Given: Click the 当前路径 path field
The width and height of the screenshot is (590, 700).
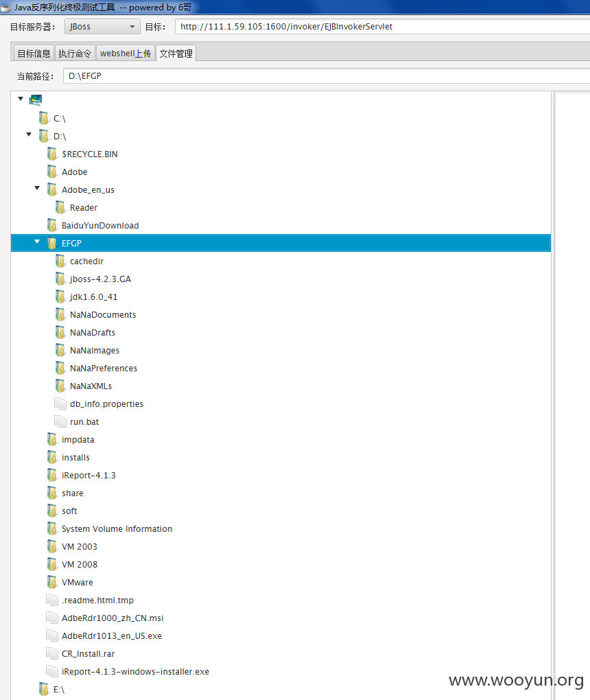Looking at the screenshot, I should click(x=327, y=76).
